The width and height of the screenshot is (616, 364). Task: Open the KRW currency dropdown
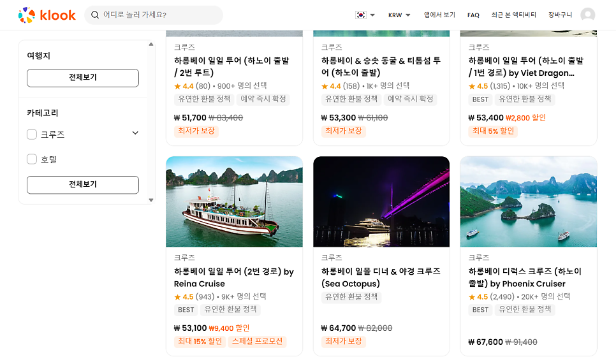(399, 15)
